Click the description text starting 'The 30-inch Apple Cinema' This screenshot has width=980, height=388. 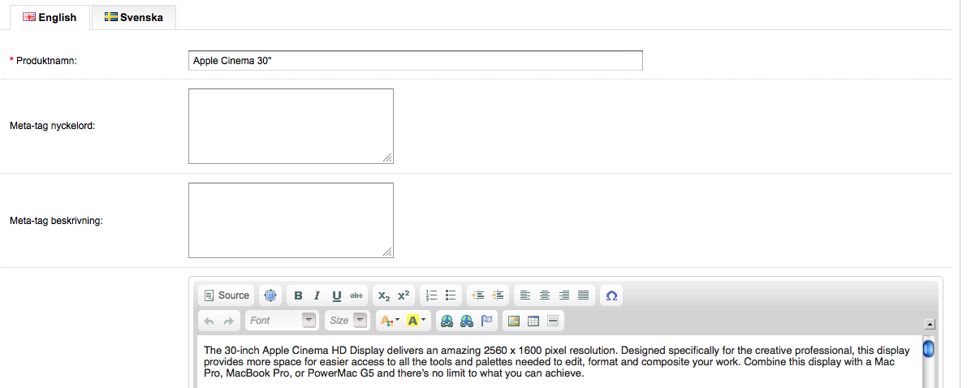point(557,362)
